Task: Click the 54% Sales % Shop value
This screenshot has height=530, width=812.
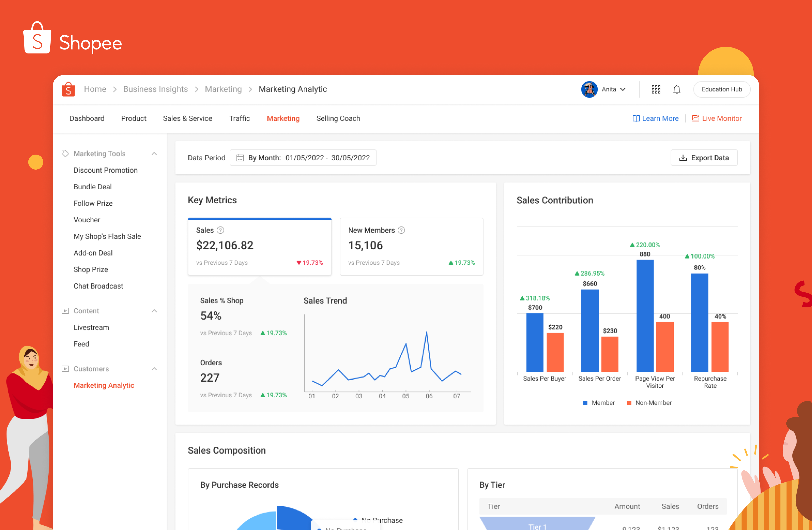Action: tap(211, 316)
